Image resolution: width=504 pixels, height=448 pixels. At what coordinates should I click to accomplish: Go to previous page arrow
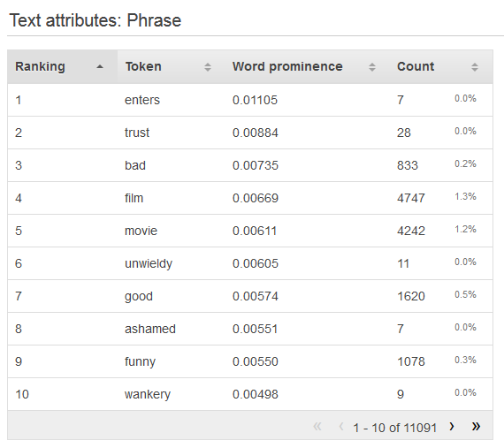[x=341, y=427]
